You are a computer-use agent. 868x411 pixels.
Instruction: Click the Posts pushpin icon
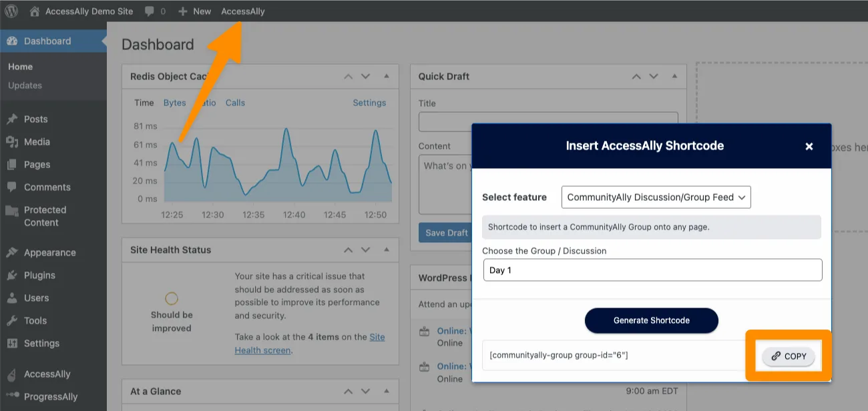click(x=12, y=119)
